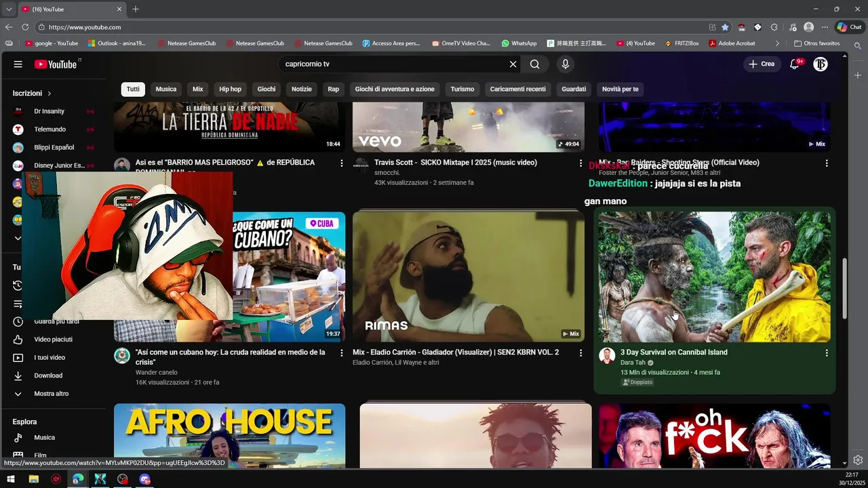The height and width of the screenshot is (488, 868).
Task: Open a new browser tab
Action: tap(136, 9)
